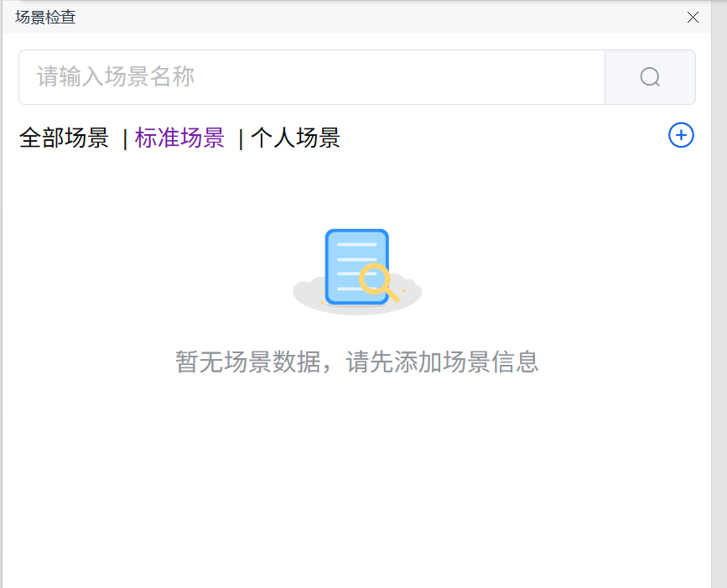
Task: Open the 个人场景 tab
Action: click(295, 138)
